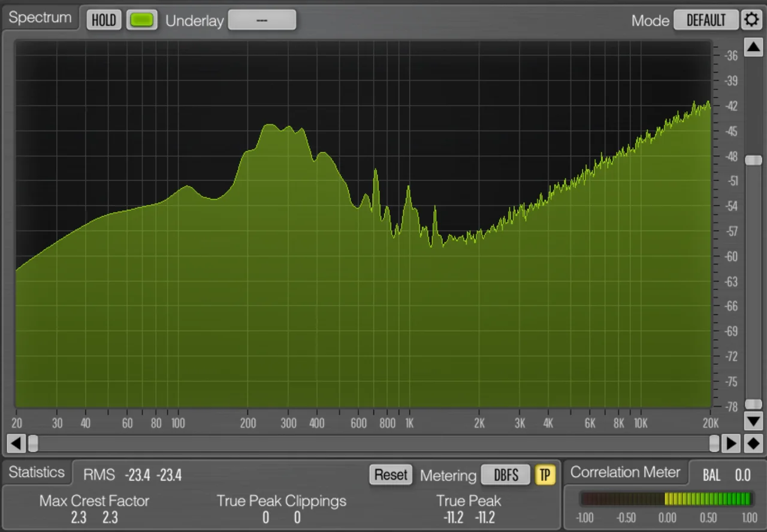
Task: Click the right arrow of the frequency scrollbar
Action: coord(731,444)
